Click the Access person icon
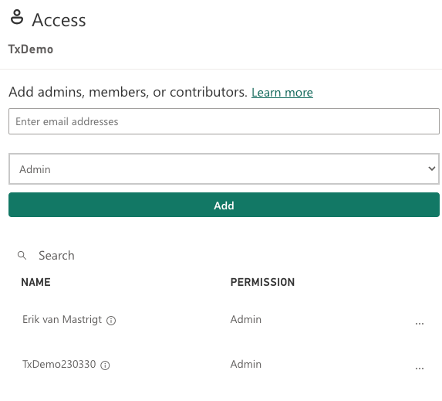 coord(17,17)
